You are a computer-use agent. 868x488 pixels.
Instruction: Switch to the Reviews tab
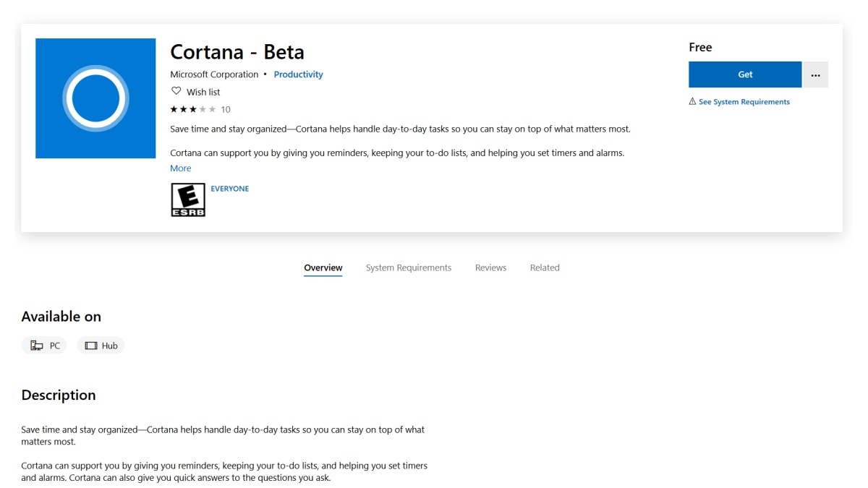(x=490, y=267)
